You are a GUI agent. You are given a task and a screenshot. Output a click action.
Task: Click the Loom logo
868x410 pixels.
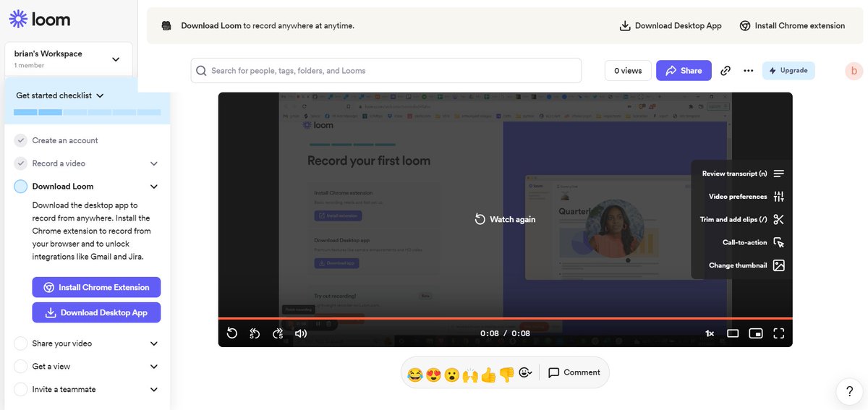click(x=40, y=20)
